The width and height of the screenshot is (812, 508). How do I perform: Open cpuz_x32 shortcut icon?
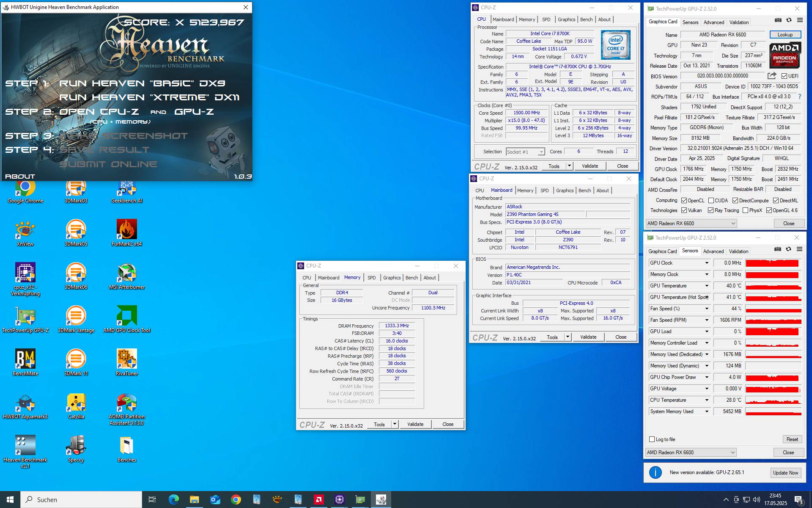[x=25, y=279]
